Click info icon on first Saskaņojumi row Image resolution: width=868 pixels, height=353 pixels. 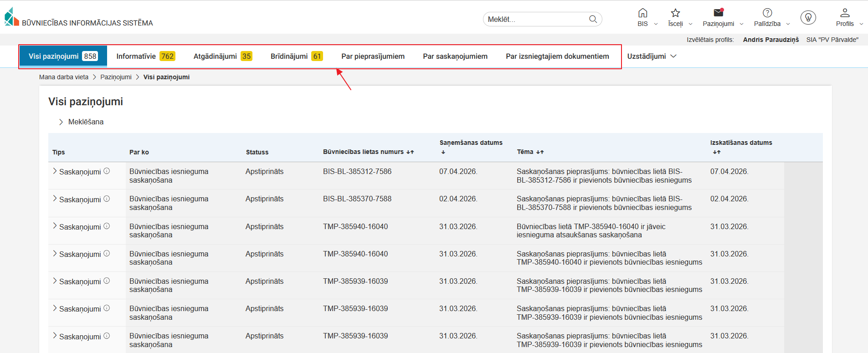point(107,171)
